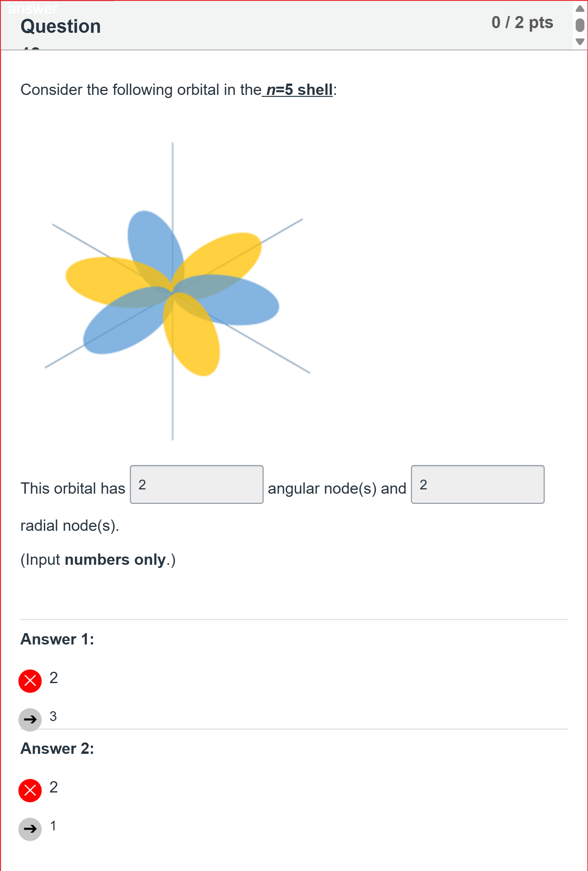
Task: Click the gray arrow icon next to 1
Action: pos(30,828)
